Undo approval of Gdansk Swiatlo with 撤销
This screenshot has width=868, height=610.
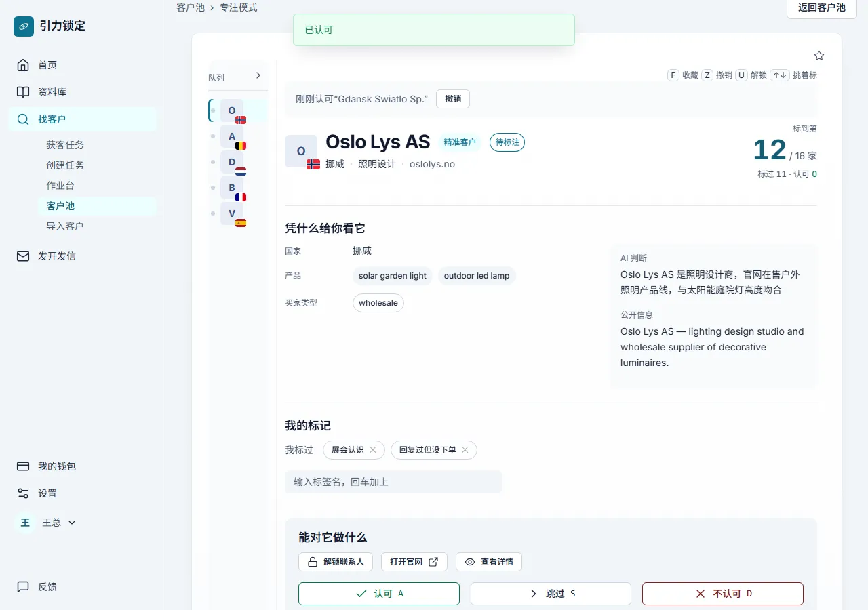coord(453,99)
